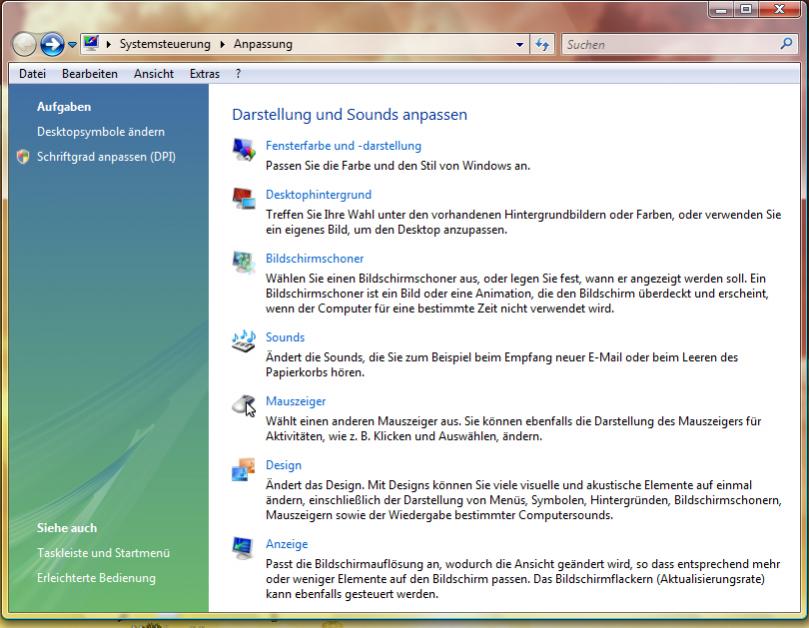Viewport: 809px width, 628px height.
Task: Open the Mauszeiger link
Action: 296,401
